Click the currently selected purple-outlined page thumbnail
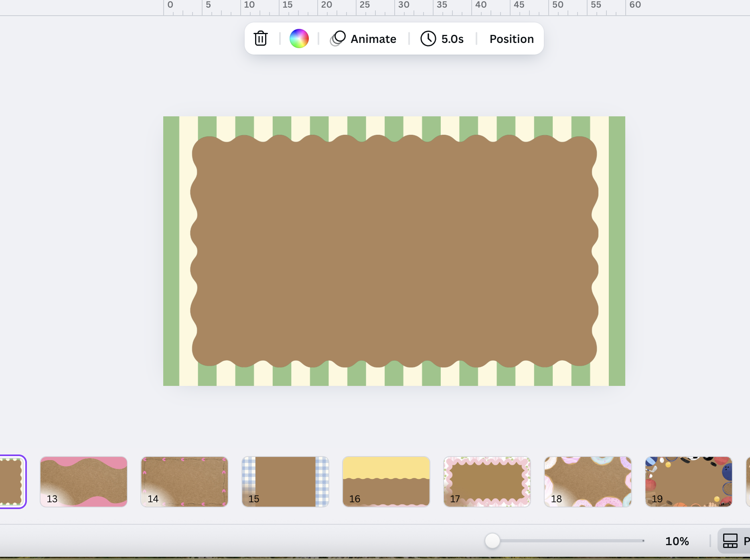 coord(12,481)
